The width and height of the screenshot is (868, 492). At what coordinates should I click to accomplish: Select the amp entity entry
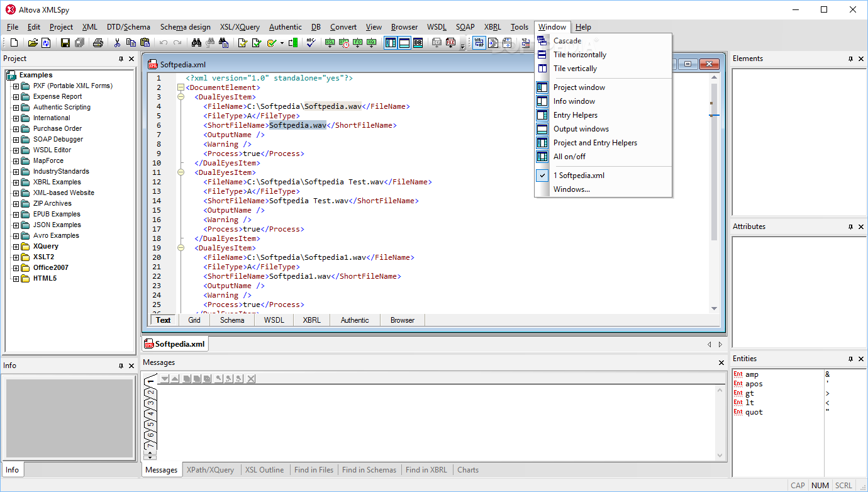752,374
